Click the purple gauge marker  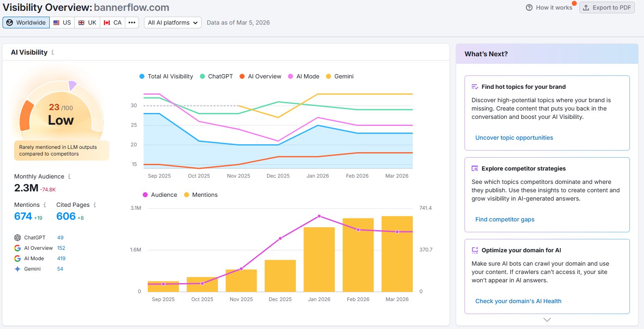72,85
